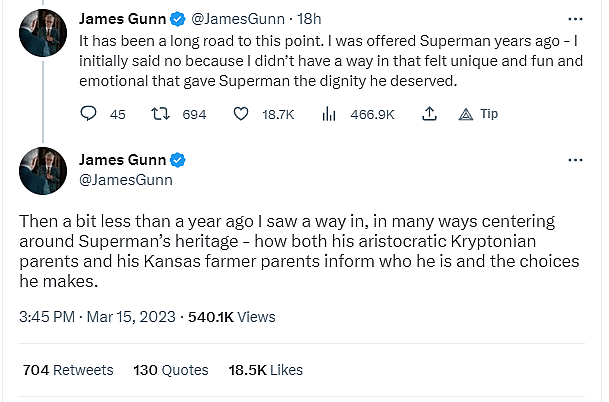This screenshot has width=609, height=402.
Task: Click the reply icon on first tweet
Action: tap(88, 114)
